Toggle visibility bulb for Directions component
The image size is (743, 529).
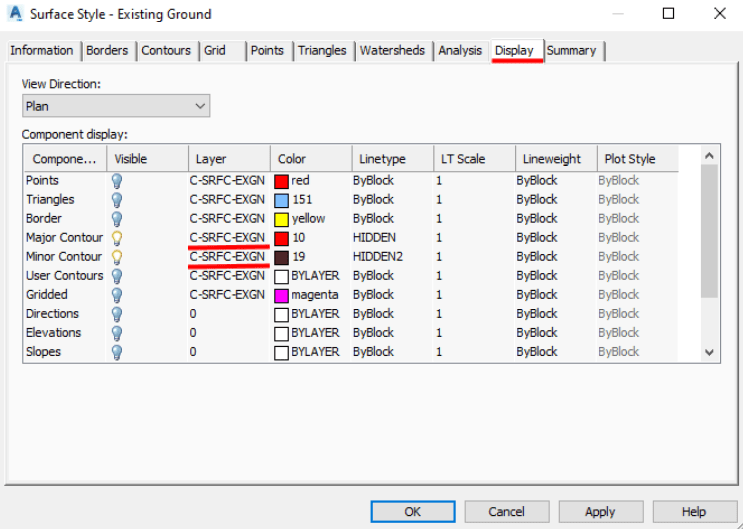tap(117, 314)
